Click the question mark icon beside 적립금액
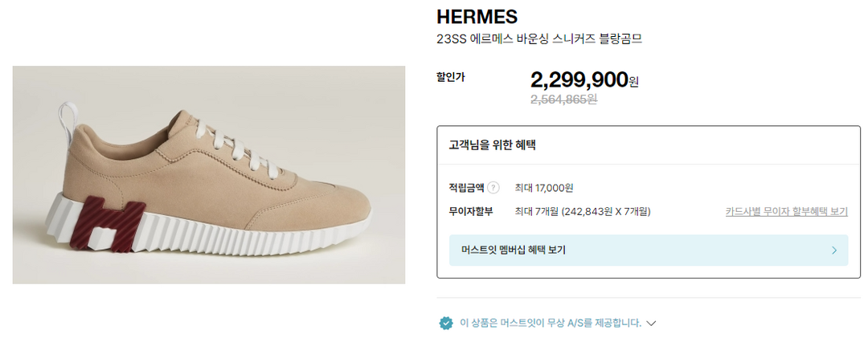Image resolution: width=868 pixels, height=346 pixels. [493, 188]
